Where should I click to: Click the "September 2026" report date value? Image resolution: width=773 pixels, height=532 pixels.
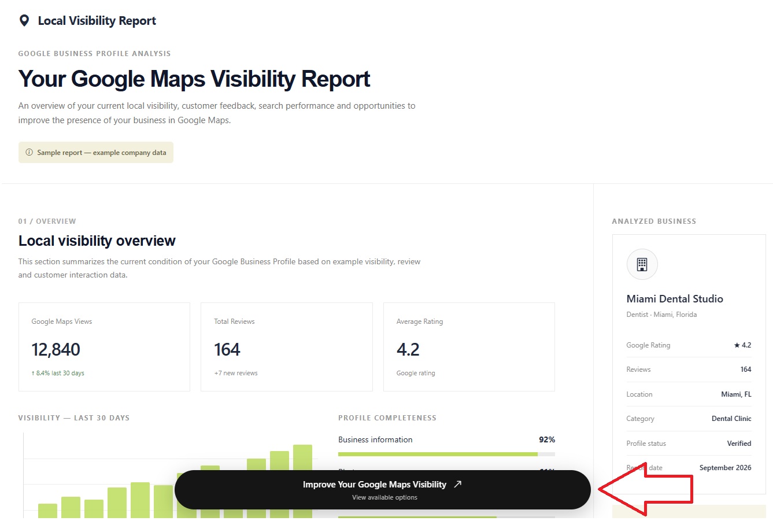coord(725,468)
